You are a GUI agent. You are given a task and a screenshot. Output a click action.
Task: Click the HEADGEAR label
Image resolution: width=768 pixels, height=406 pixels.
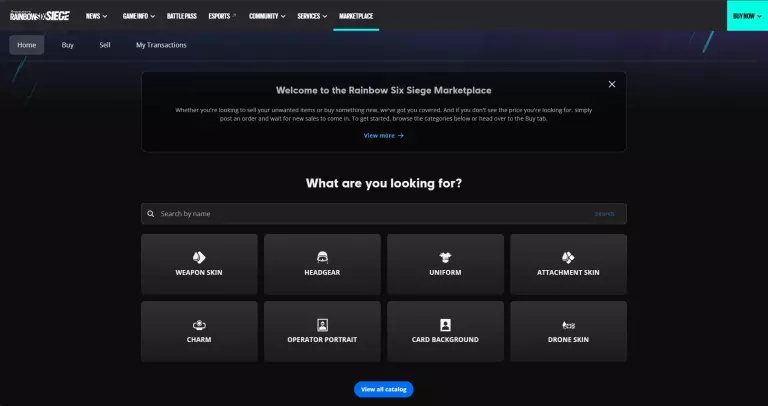[x=322, y=272]
